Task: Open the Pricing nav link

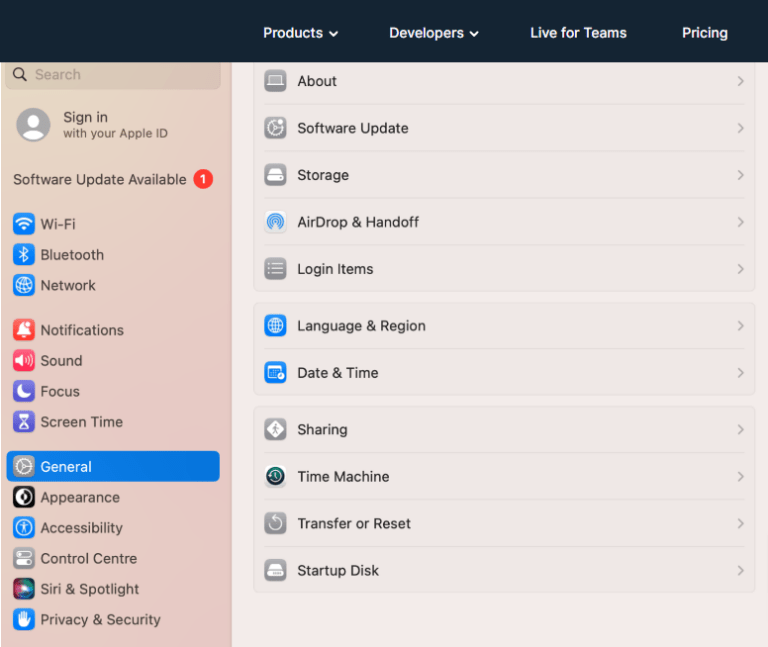Action: point(705,33)
